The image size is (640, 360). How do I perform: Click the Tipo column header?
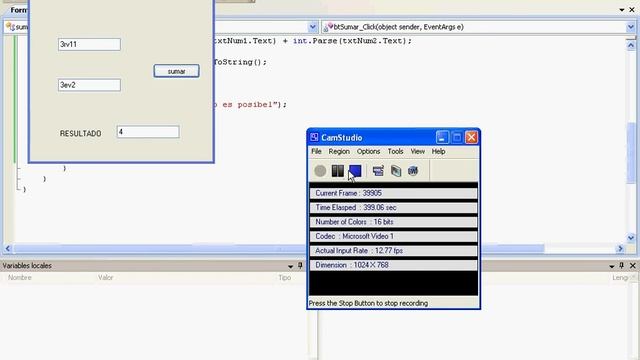coord(284,278)
